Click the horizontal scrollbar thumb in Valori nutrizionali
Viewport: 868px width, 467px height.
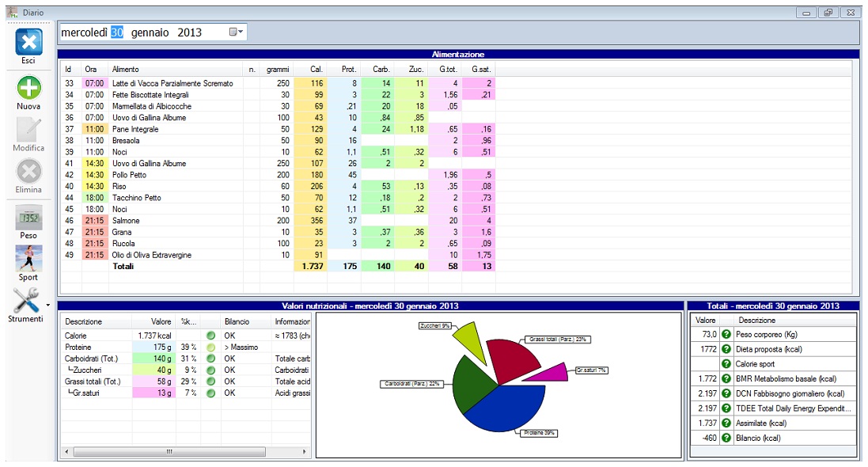pyautogui.click(x=169, y=452)
